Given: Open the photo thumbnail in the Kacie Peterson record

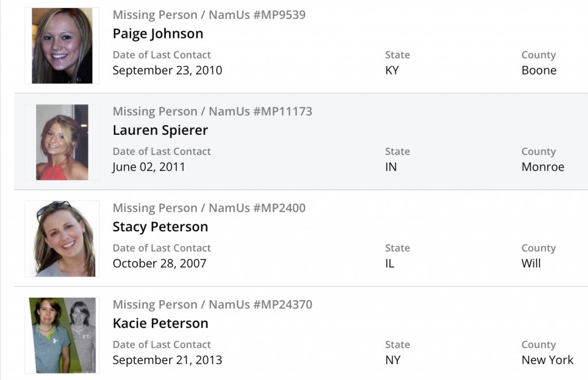Looking at the screenshot, I should click(62, 335).
